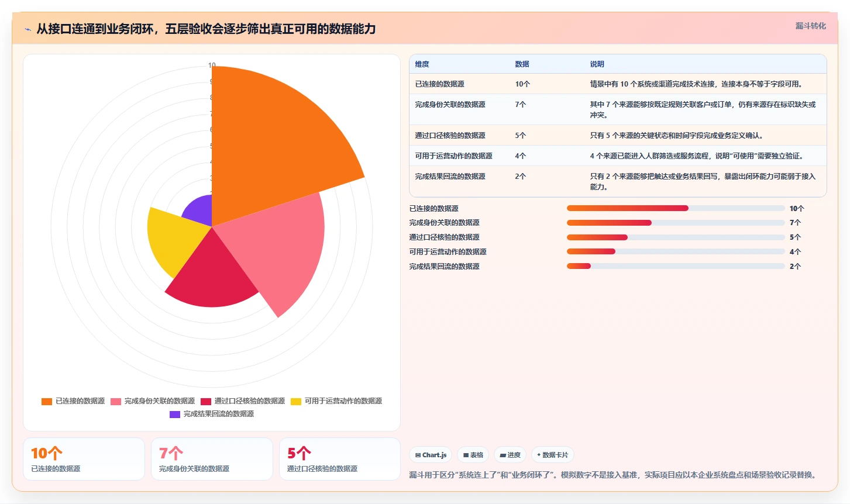Click the 通过口径核验的数据源 progress bar
Screen dimensions: 850x504
click(x=676, y=237)
